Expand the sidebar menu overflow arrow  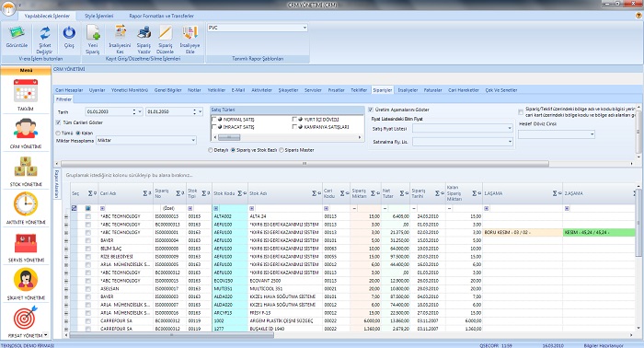(46, 335)
